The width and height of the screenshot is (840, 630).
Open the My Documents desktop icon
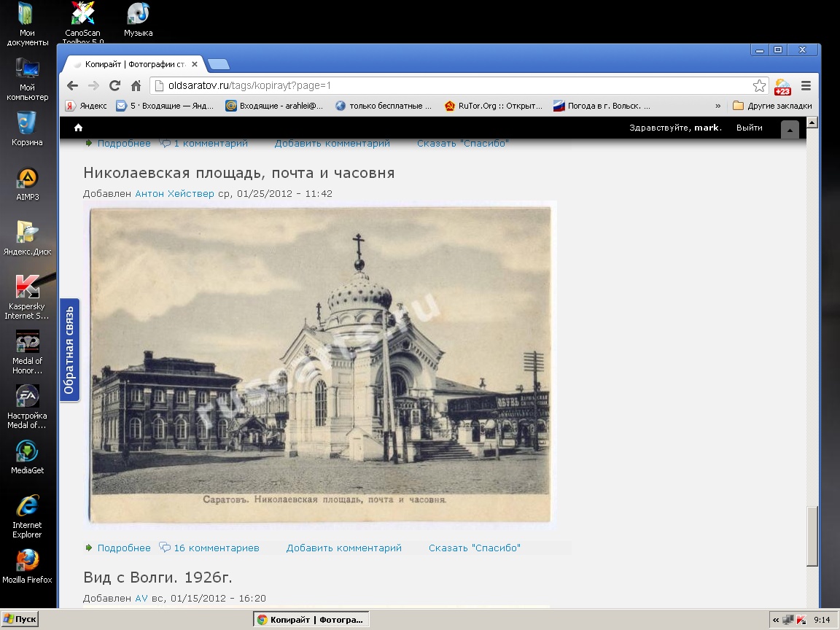tap(27, 24)
